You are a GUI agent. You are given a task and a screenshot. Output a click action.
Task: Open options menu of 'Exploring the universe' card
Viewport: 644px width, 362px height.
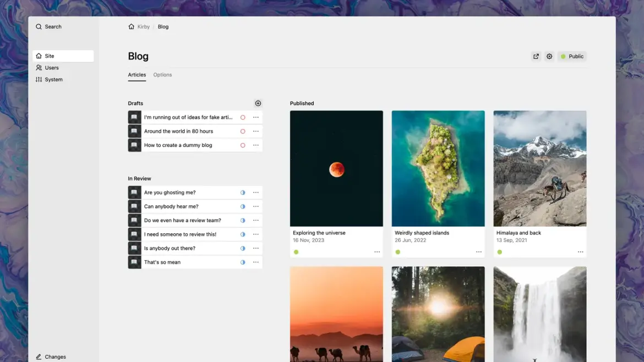377,252
